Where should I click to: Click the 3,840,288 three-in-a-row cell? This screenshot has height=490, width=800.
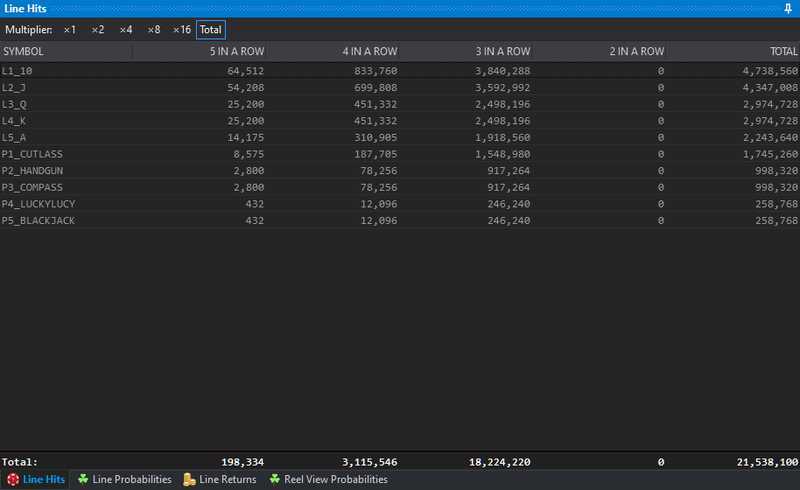[x=503, y=71]
